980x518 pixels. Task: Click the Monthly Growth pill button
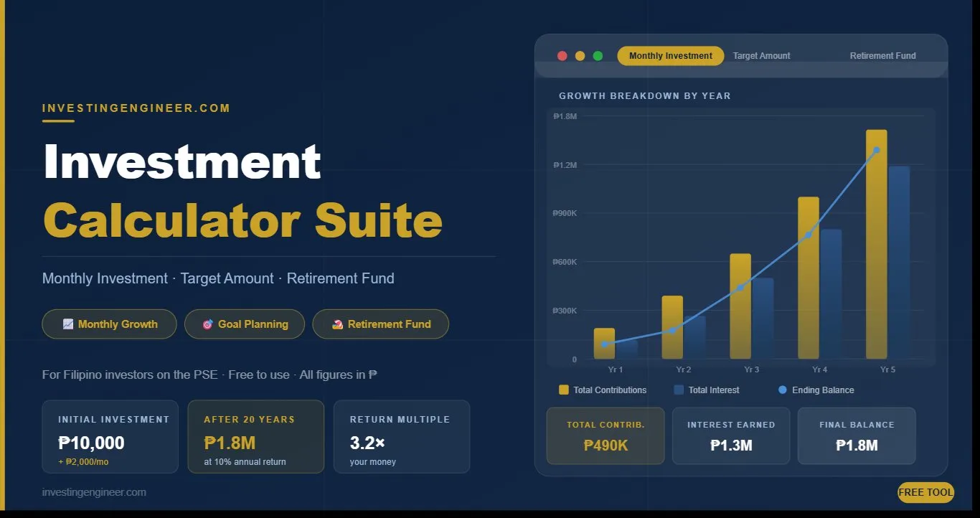[x=110, y=324]
